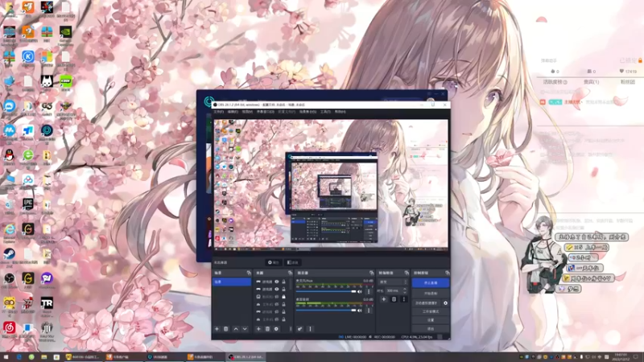Undock the Sources panel with its pop-out icon
The height and width of the screenshot is (362, 644).
click(290, 273)
